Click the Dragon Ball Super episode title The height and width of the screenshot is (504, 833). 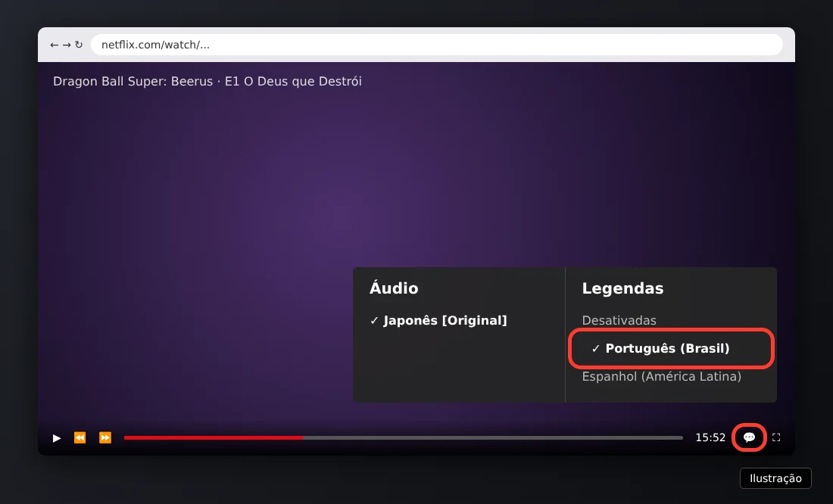pyautogui.click(x=207, y=81)
